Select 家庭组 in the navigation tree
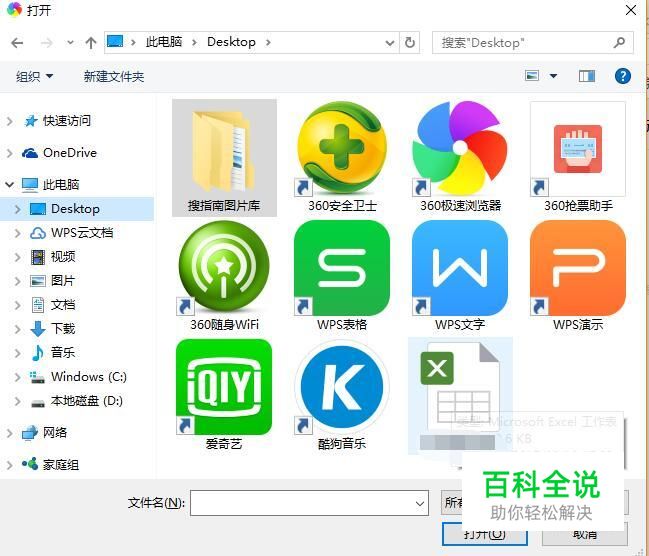 [61, 465]
